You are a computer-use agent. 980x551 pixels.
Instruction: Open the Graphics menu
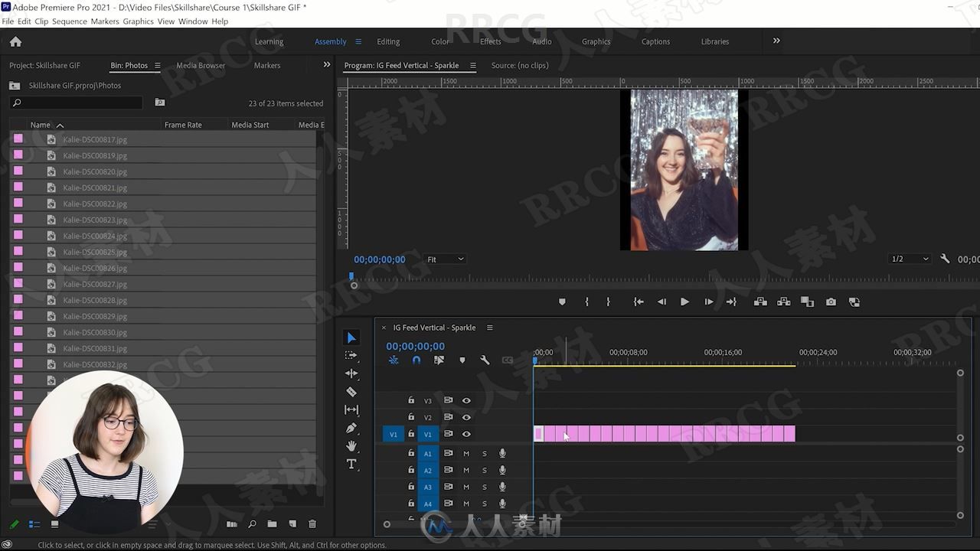[x=138, y=21]
